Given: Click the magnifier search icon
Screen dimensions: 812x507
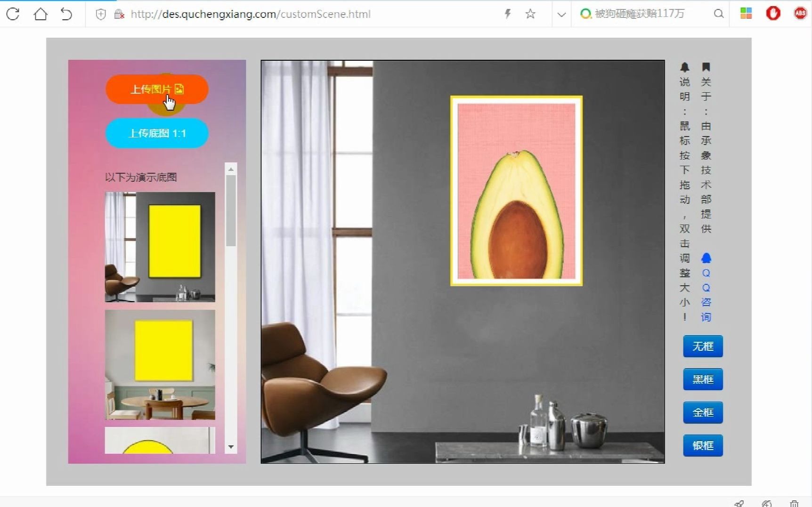Looking at the screenshot, I should [x=718, y=14].
